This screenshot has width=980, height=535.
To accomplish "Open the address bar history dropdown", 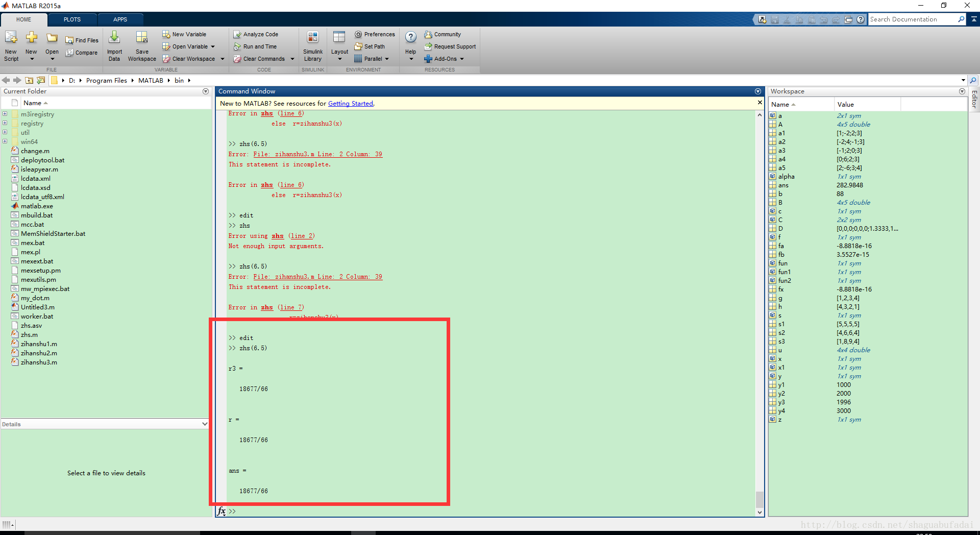I will tap(963, 80).
